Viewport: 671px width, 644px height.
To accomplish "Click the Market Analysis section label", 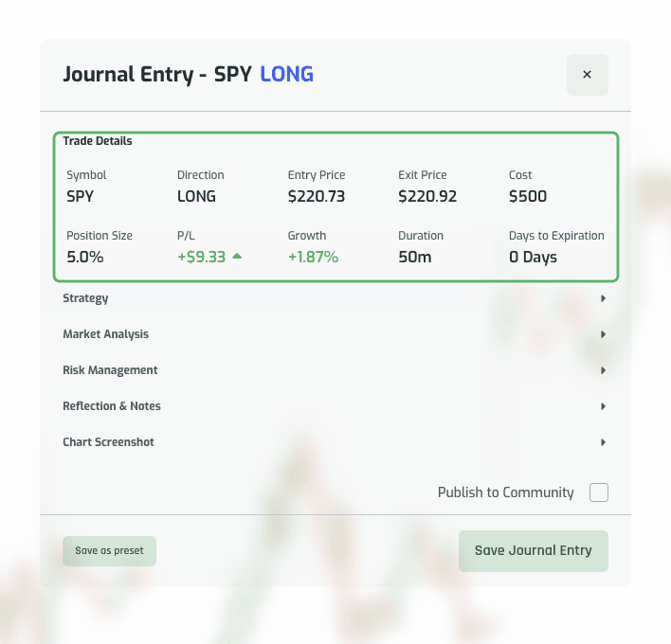I will (x=106, y=334).
